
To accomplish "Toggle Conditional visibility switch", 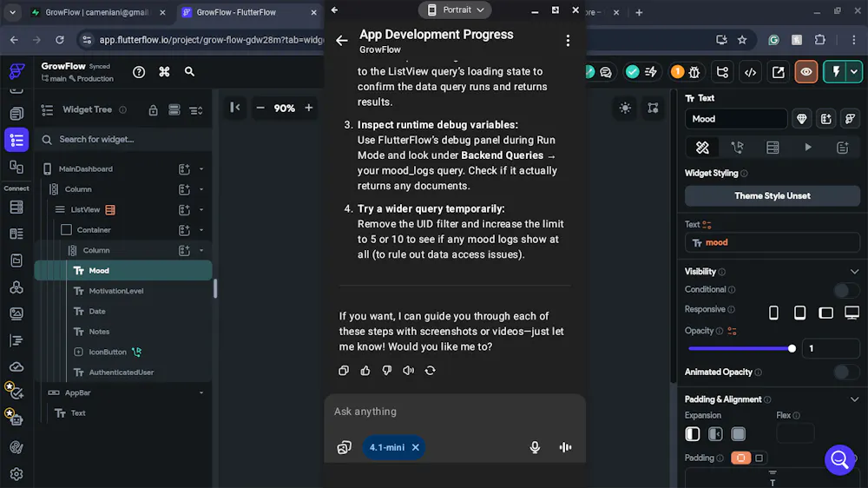I will point(845,290).
